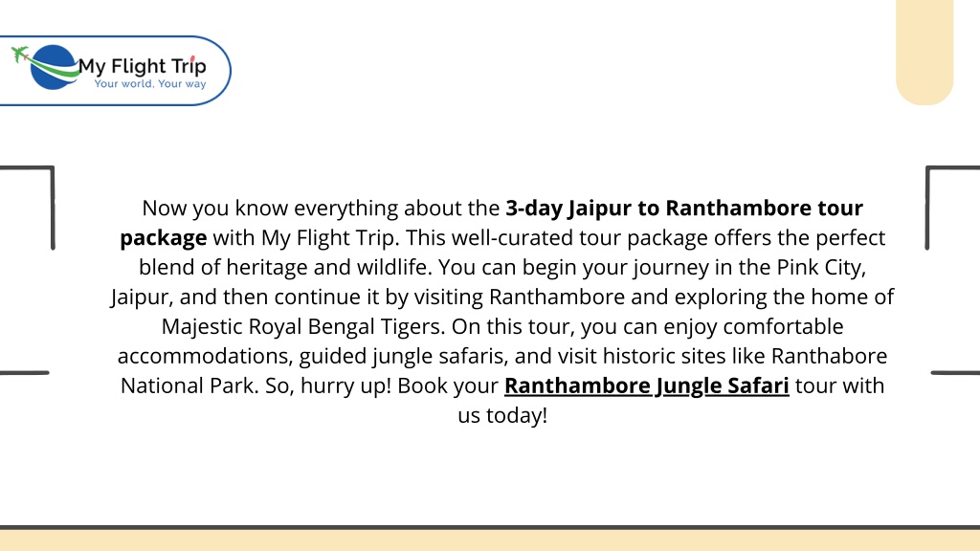Image resolution: width=980 pixels, height=551 pixels.
Task: Click the 'us today!' closing line
Action: click(502, 415)
